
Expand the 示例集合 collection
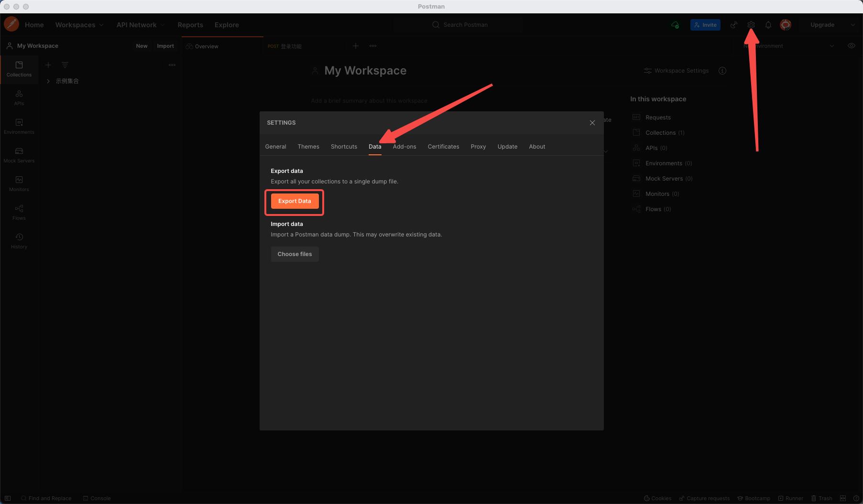click(48, 81)
